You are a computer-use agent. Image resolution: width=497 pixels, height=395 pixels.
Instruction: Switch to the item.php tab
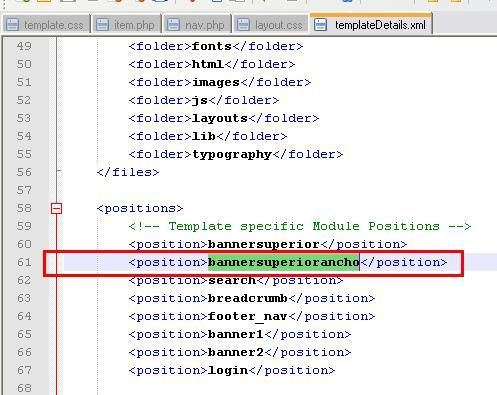point(126,25)
